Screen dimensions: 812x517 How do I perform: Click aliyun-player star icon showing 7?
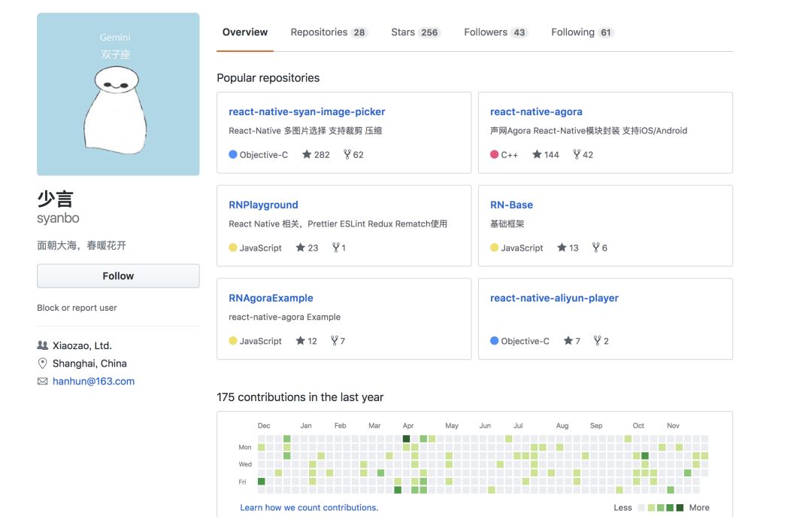[568, 341]
